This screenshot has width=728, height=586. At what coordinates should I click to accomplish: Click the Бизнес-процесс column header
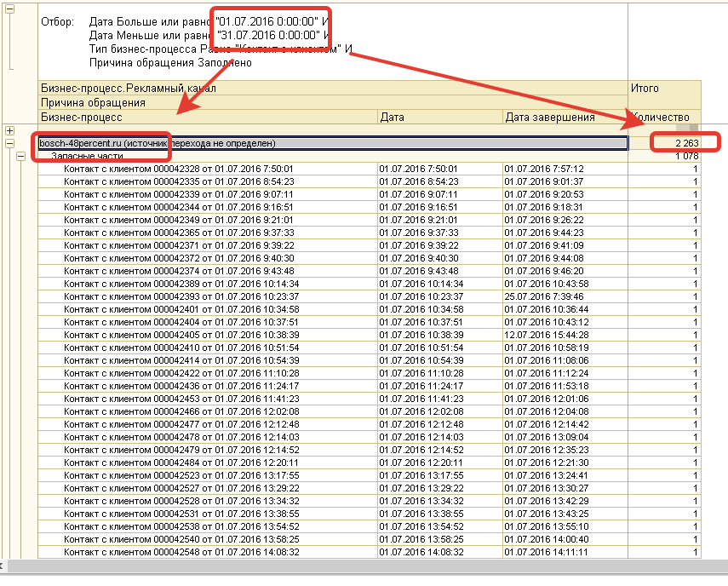point(208,117)
